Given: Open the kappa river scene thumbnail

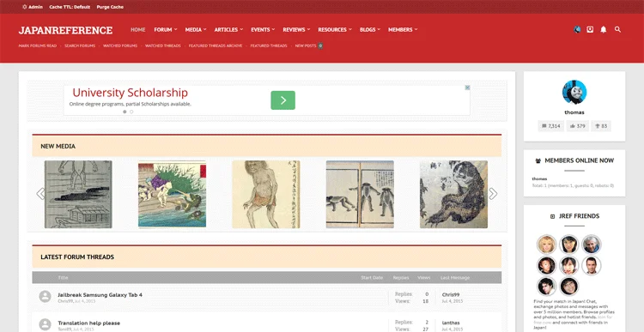Looking at the screenshot, I should [x=172, y=194].
